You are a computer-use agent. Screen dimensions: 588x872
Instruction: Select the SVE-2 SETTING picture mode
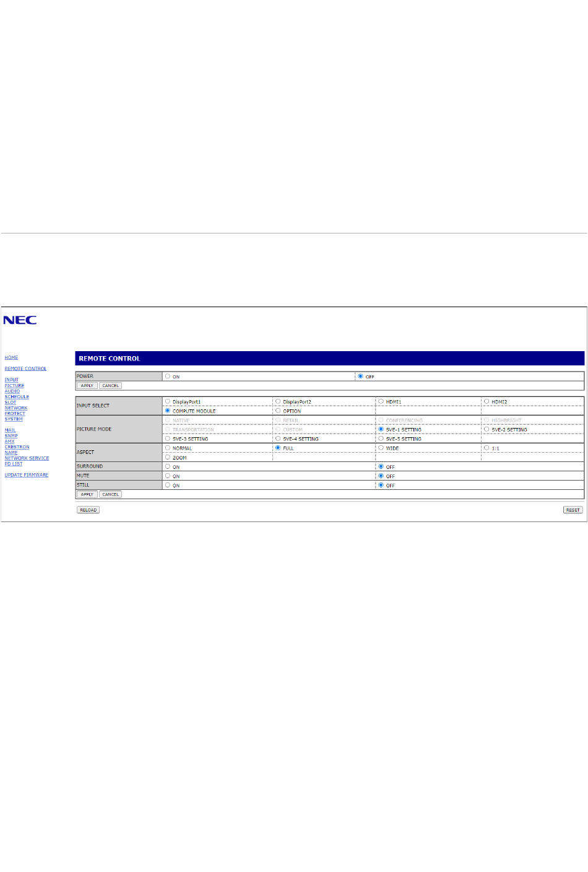pyautogui.click(x=486, y=429)
